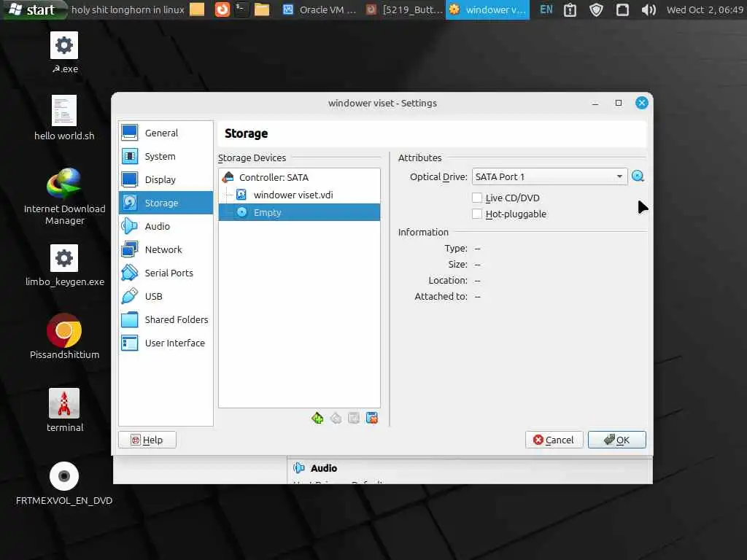The height and width of the screenshot is (560, 747).
Task: Switch to the Oracle VM taskbar window
Action: pos(320,9)
